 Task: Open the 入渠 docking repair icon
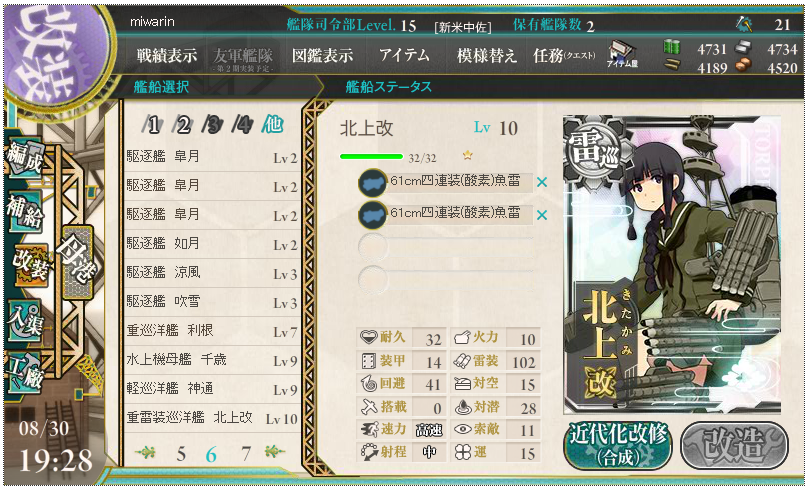coord(24,320)
